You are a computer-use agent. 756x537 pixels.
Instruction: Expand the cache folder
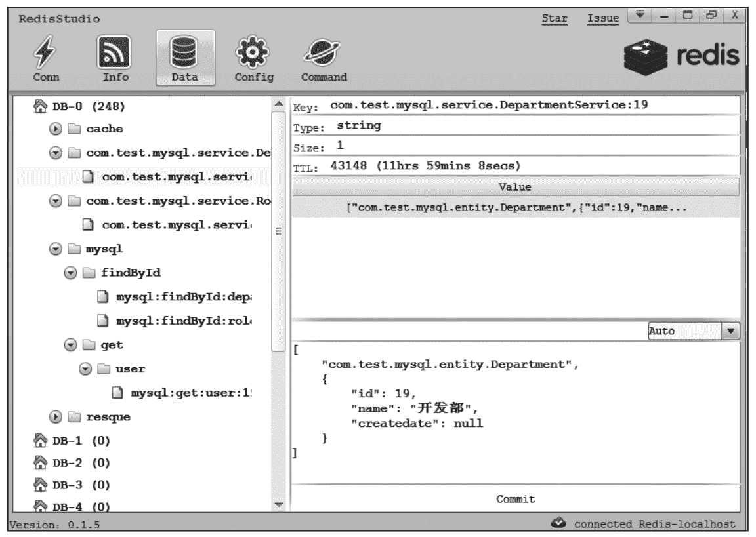(x=56, y=129)
